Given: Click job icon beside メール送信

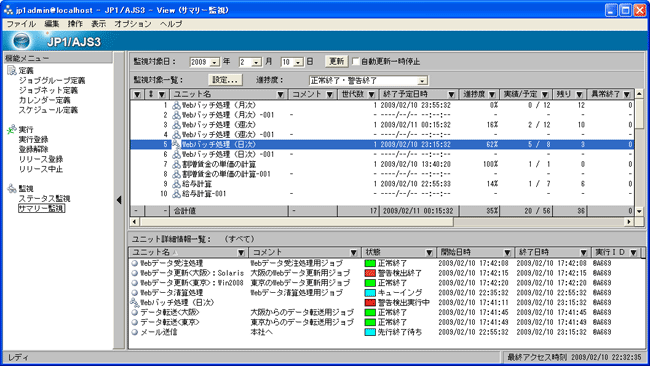Looking at the screenshot, I should [134, 332].
